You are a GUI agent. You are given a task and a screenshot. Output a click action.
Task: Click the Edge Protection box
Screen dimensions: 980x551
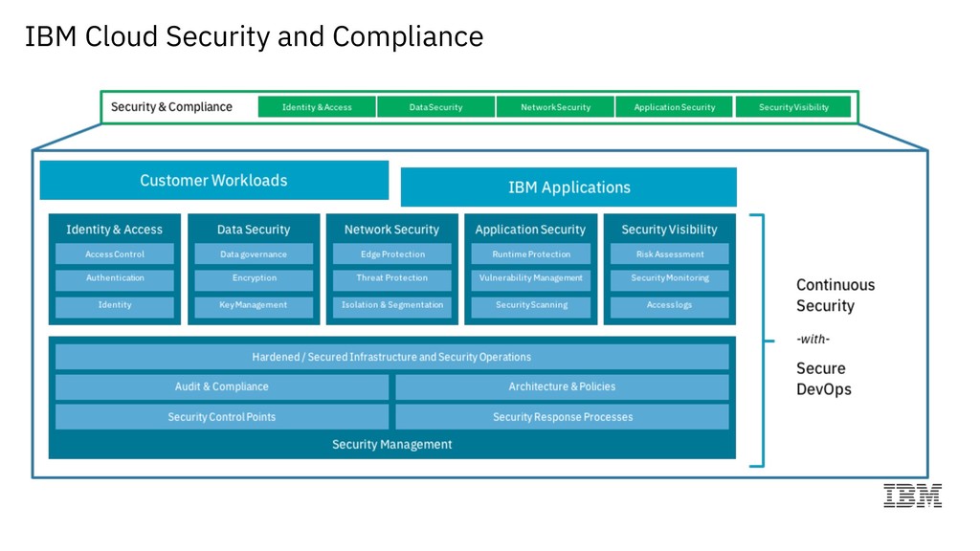pos(392,253)
